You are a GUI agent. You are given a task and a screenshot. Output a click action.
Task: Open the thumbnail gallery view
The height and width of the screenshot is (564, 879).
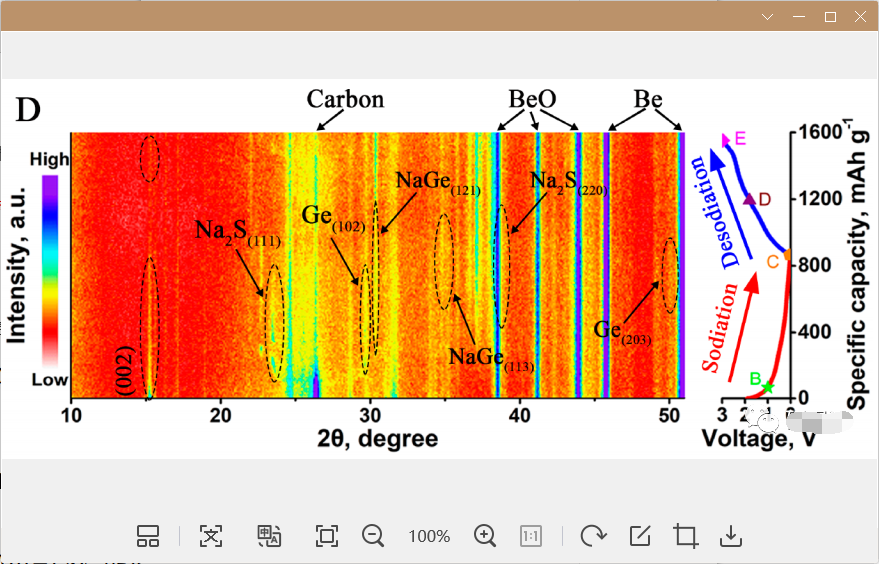pos(148,536)
